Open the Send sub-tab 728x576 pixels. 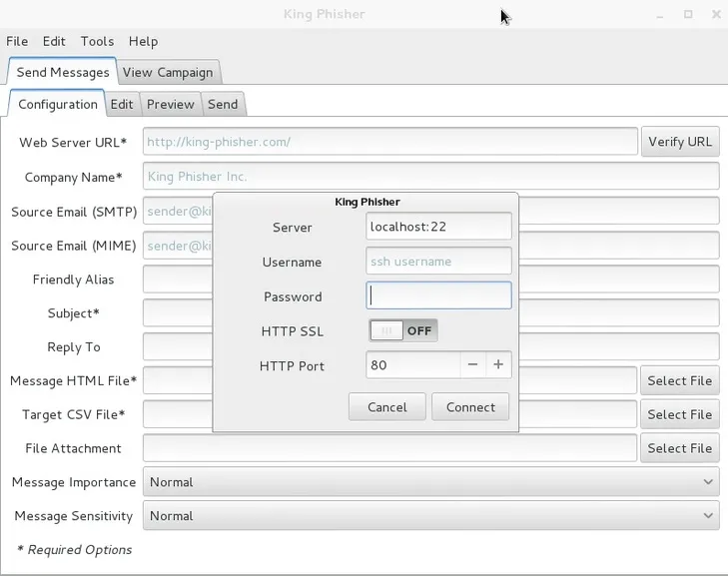click(x=223, y=104)
